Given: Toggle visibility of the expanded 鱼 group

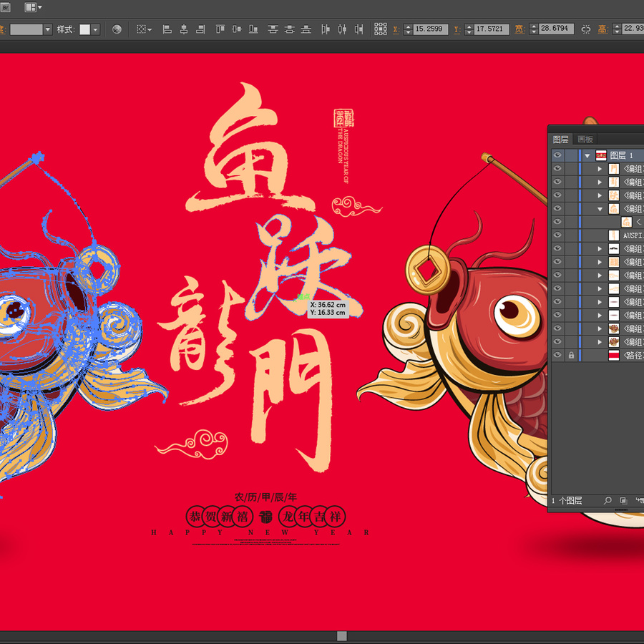Looking at the screenshot, I should 557,208.
